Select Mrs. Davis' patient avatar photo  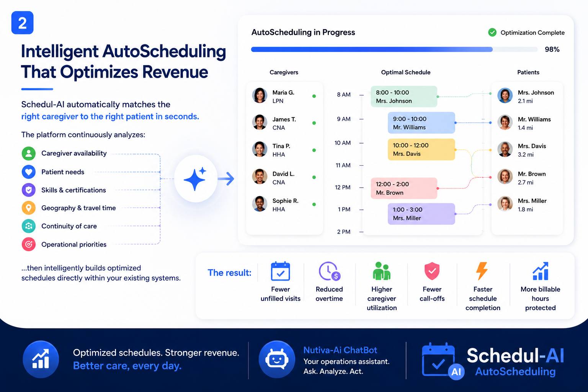(505, 149)
